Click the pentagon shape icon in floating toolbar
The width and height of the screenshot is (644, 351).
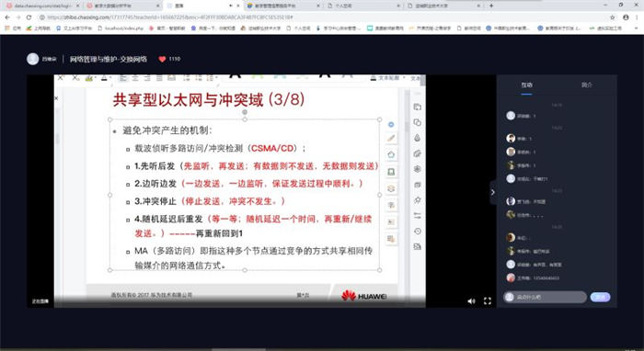[x=391, y=154]
